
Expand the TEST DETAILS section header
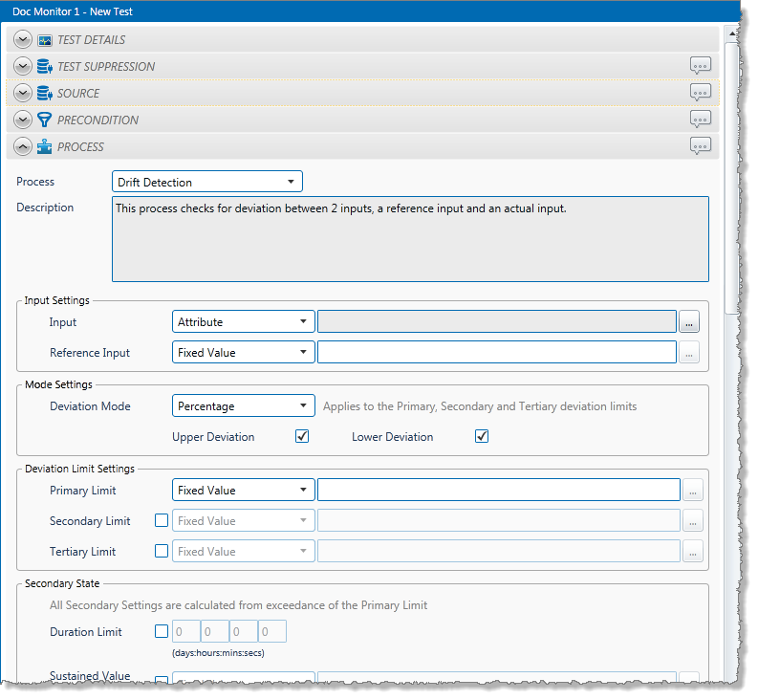pos(23,40)
